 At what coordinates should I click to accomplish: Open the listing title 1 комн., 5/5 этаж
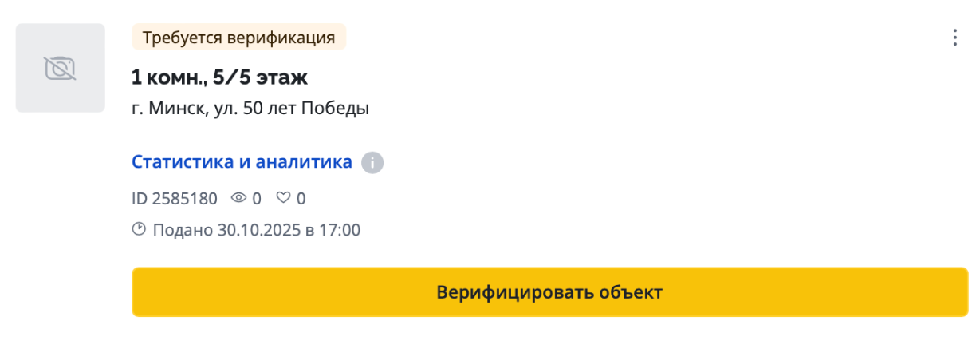pos(219,77)
